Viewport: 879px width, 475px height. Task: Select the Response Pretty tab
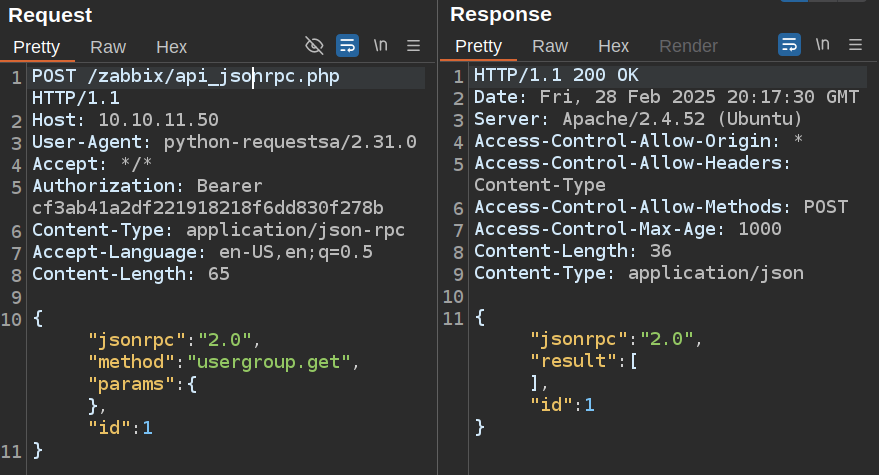click(478, 46)
